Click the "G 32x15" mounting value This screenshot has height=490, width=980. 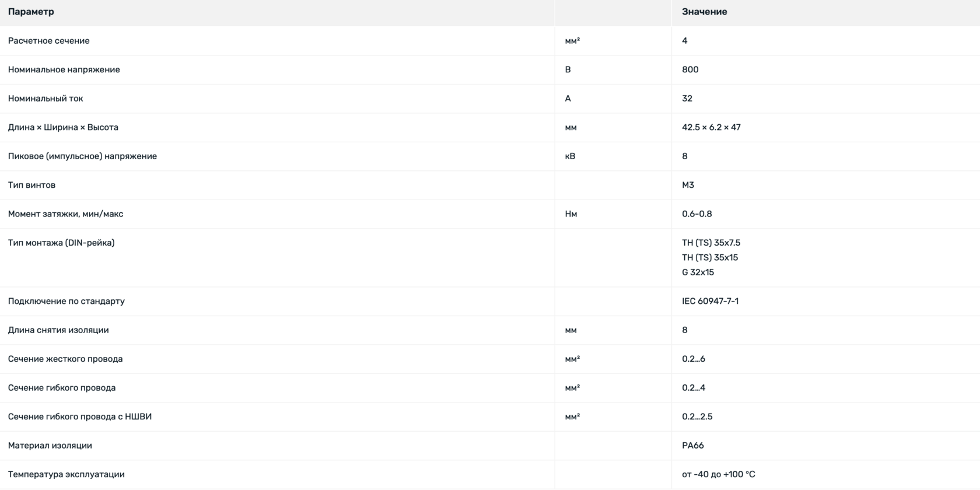coord(698,272)
